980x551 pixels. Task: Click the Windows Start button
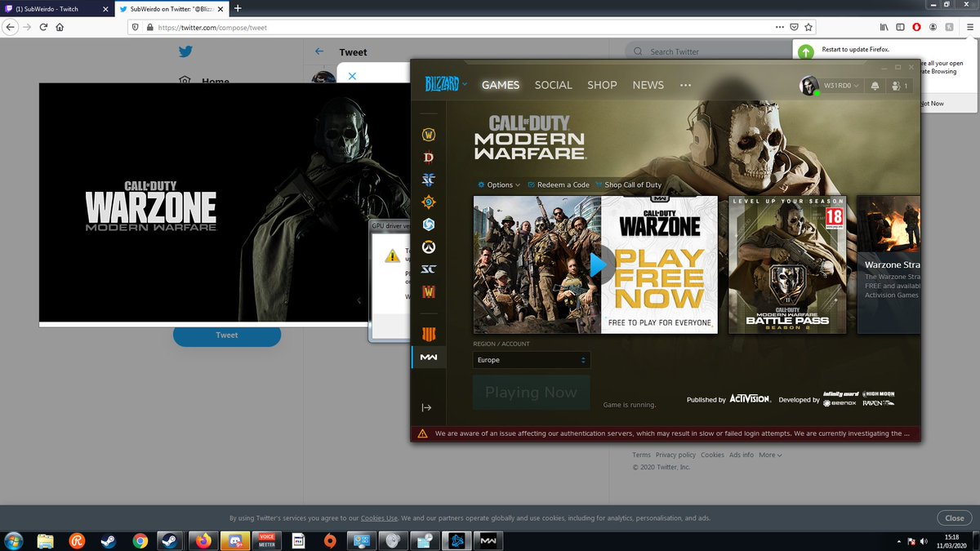point(14,540)
